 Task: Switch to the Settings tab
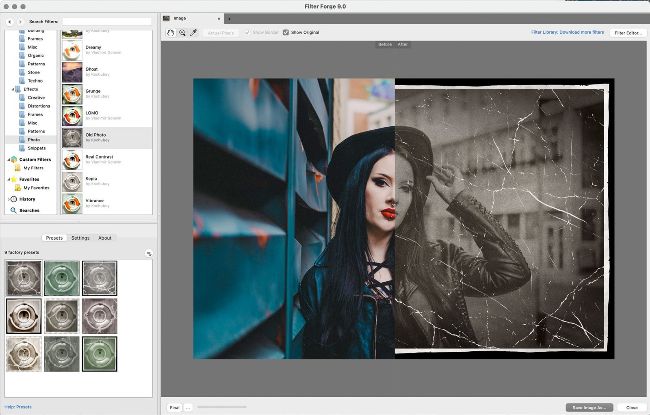tap(80, 237)
